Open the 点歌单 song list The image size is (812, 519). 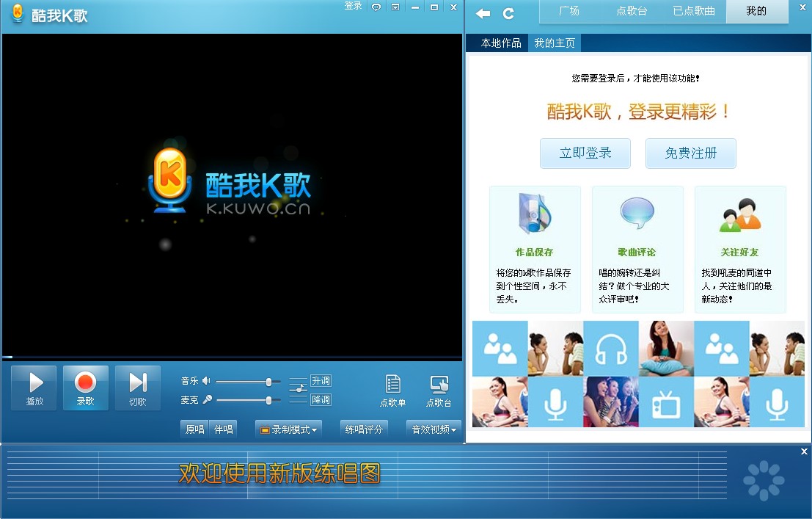pos(393,389)
